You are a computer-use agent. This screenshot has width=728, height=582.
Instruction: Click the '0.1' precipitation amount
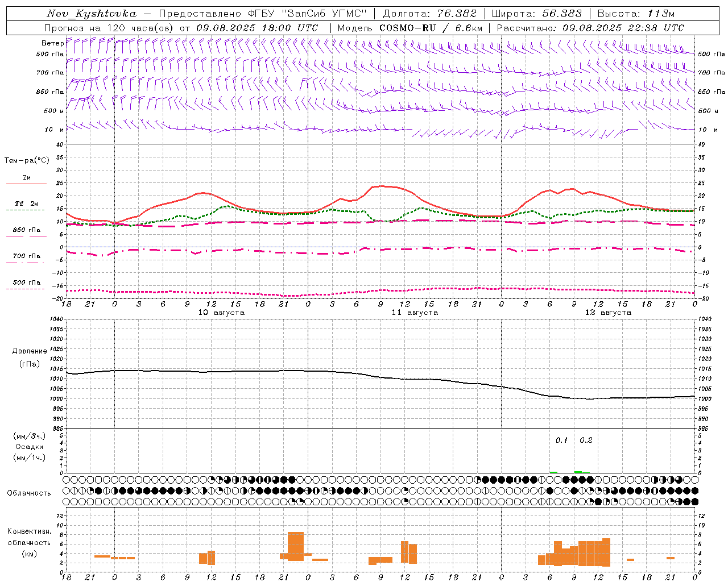point(561,440)
